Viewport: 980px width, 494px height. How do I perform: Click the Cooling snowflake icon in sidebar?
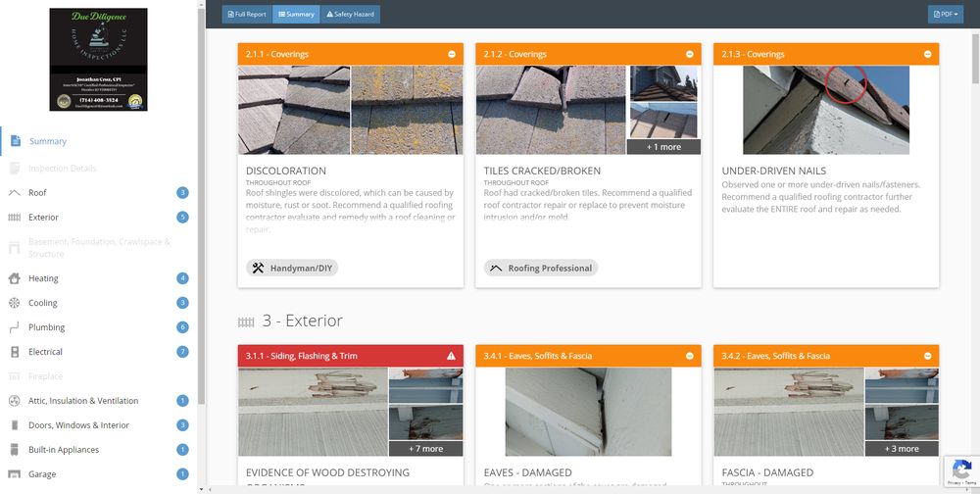pyautogui.click(x=15, y=303)
